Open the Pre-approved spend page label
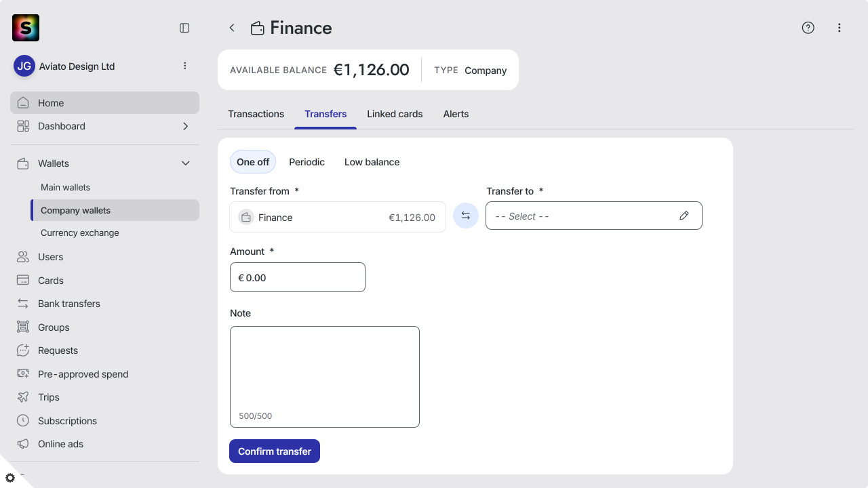 tap(83, 374)
